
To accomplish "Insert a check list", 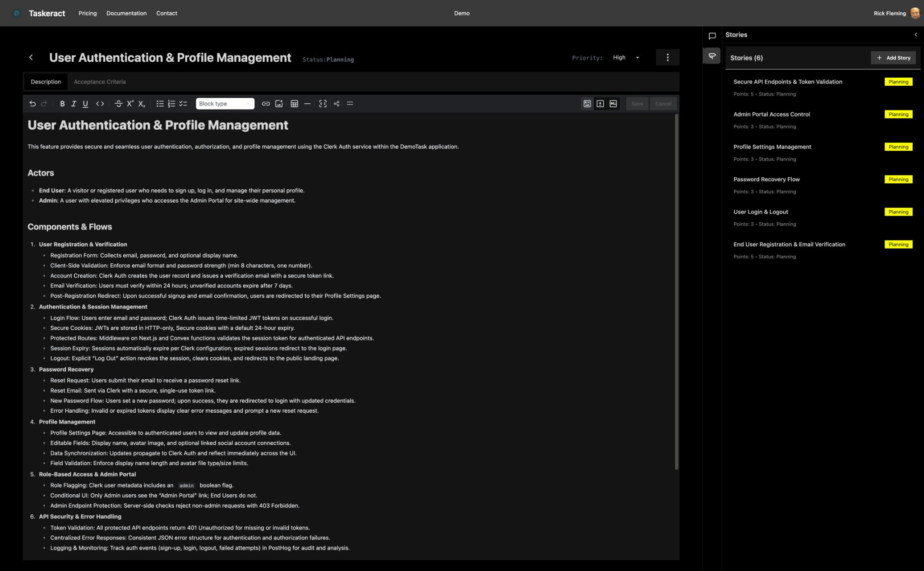I will point(183,104).
